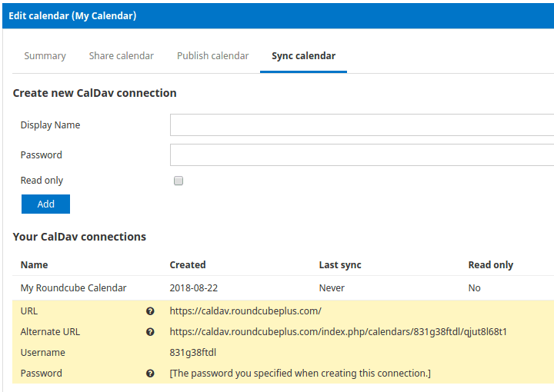This screenshot has width=554, height=392.
Task: Click the Alternate URL calendars address
Action: coord(338,332)
